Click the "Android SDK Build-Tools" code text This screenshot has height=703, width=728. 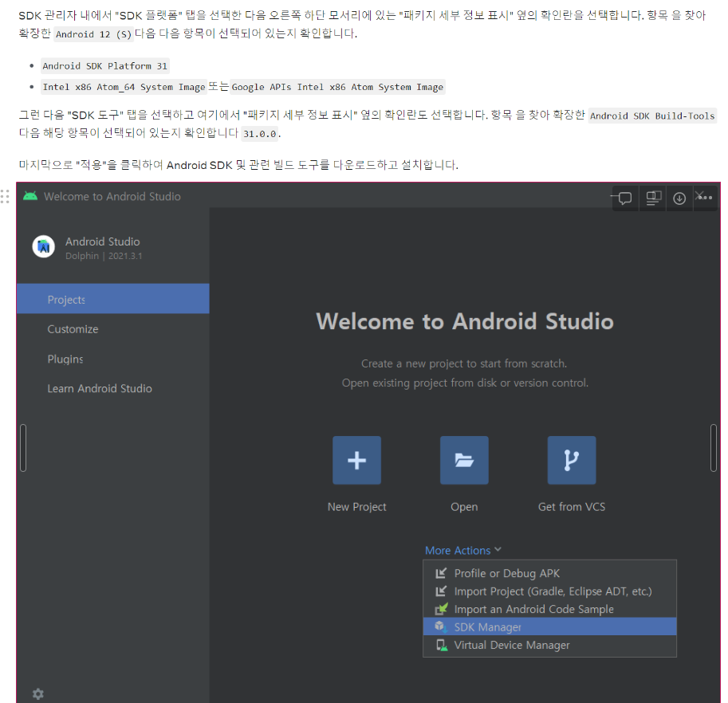652,116
